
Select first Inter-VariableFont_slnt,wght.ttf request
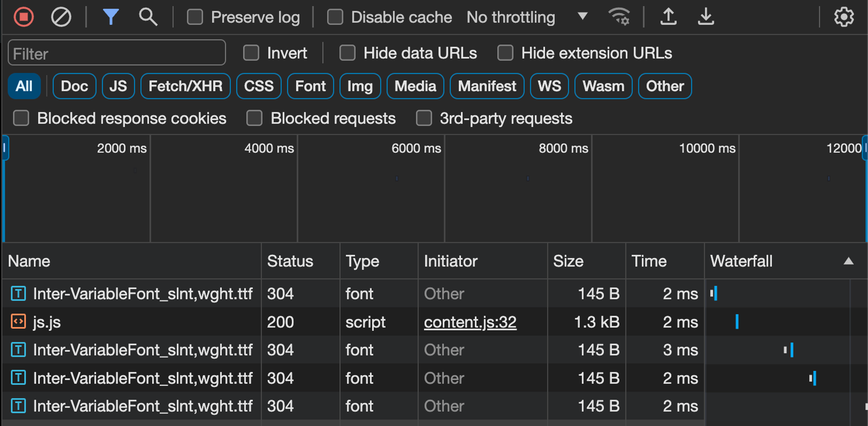pos(434,294)
